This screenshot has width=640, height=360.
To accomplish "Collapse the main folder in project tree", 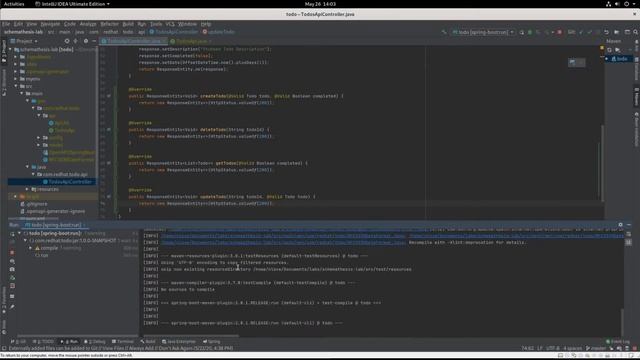I will [x=22, y=93].
